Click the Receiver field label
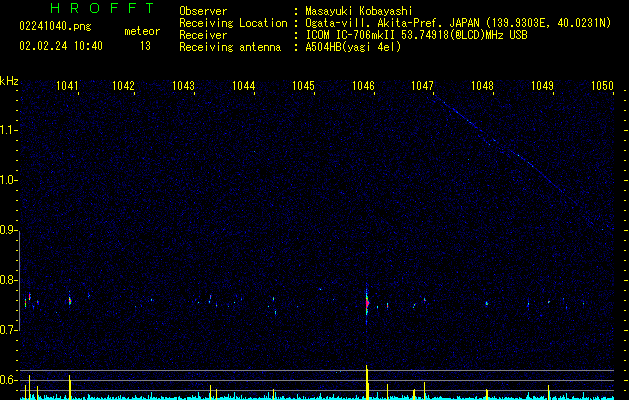The height and width of the screenshot is (400, 629). tap(203, 35)
